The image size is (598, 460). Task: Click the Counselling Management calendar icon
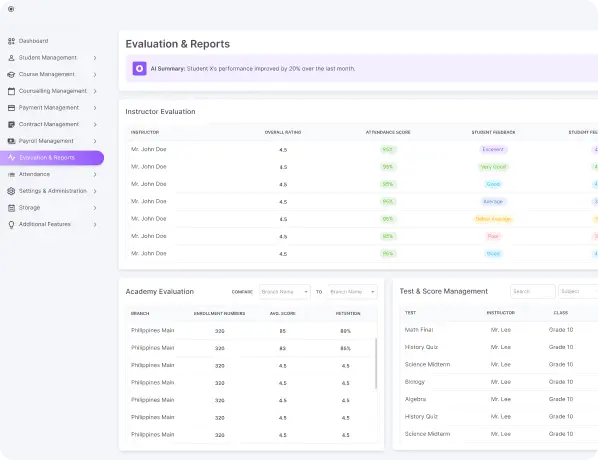[x=11, y=91]
